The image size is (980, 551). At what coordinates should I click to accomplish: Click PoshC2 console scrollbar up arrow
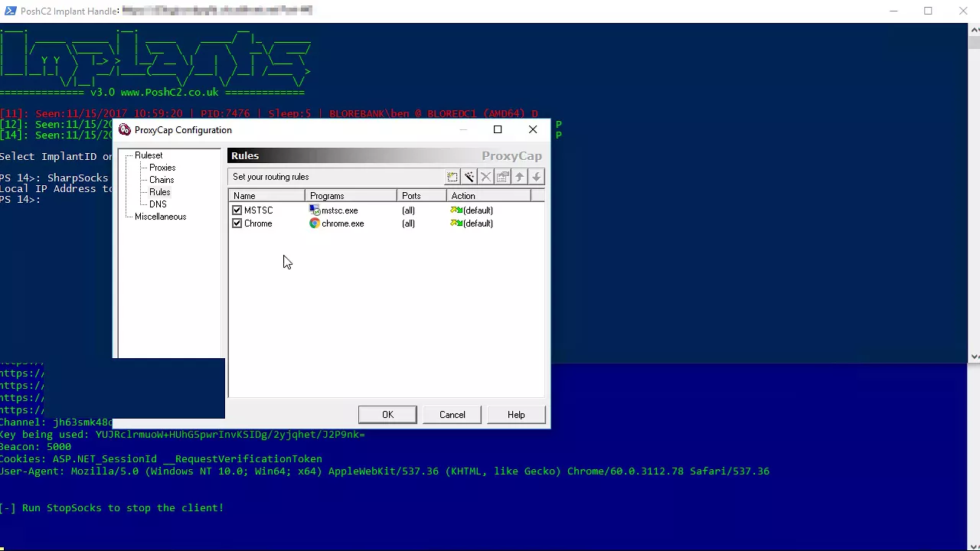tap(974, 29)
